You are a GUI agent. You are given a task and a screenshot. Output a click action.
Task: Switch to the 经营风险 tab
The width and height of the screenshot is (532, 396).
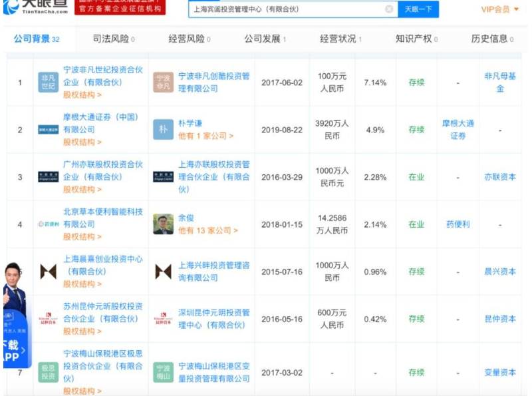point(190,39)
